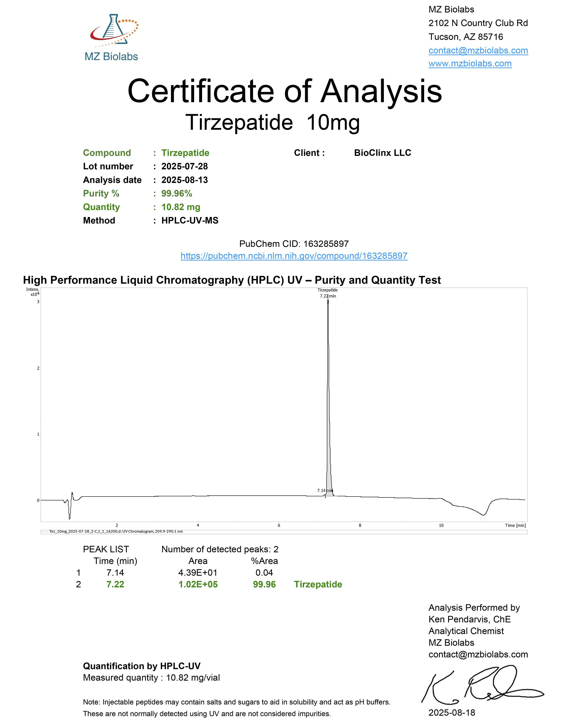Screen dimensions: 563x728
Task: Click the lot number 2025-07-28
Action: (184, 166)
